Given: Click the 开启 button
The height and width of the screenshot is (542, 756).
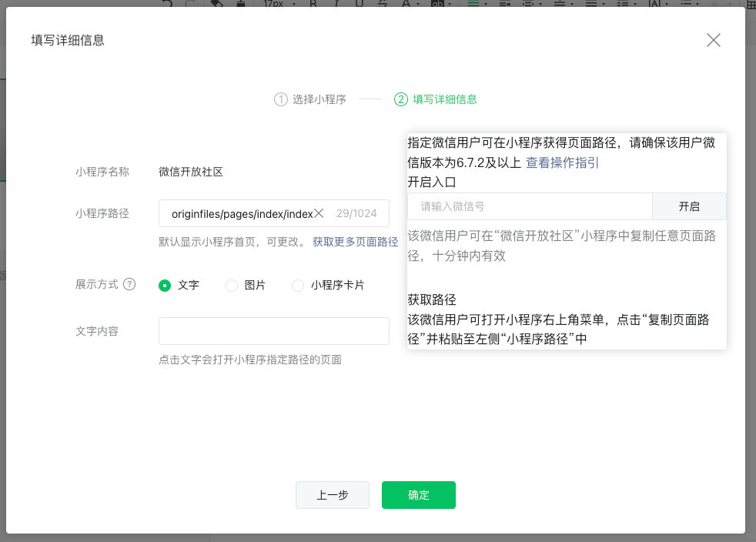Looking at the screenshot, I should point(689,206).
